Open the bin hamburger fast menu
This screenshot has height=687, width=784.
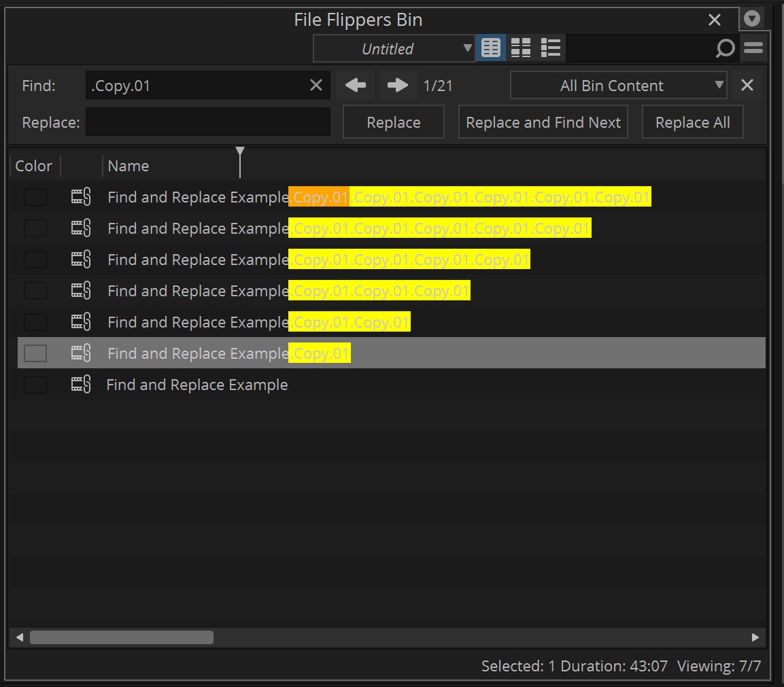pos(753,48)
